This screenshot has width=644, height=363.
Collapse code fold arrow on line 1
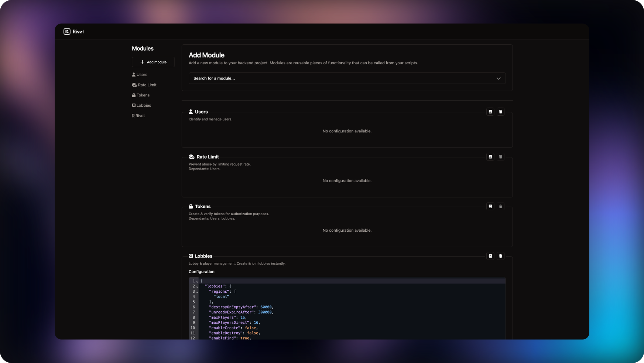pyautogui.click(x=197, y=282)
